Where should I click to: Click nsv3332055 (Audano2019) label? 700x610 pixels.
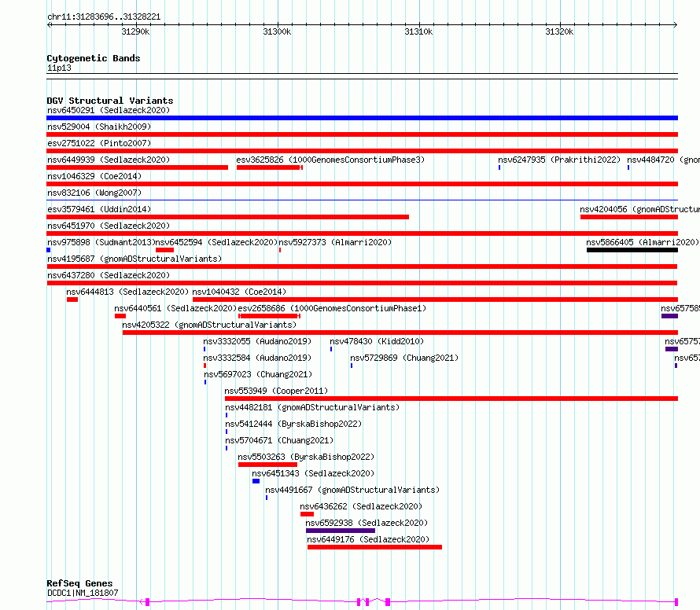tap(257, 341)
